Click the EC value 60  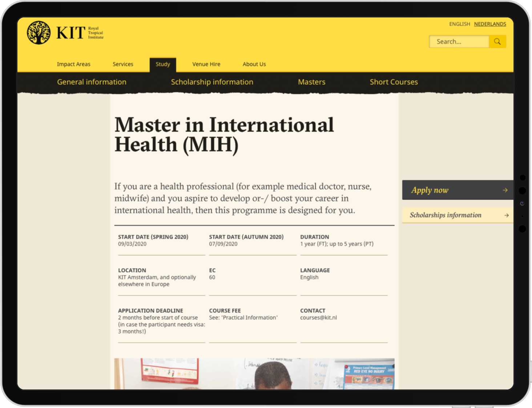[212, 277]
